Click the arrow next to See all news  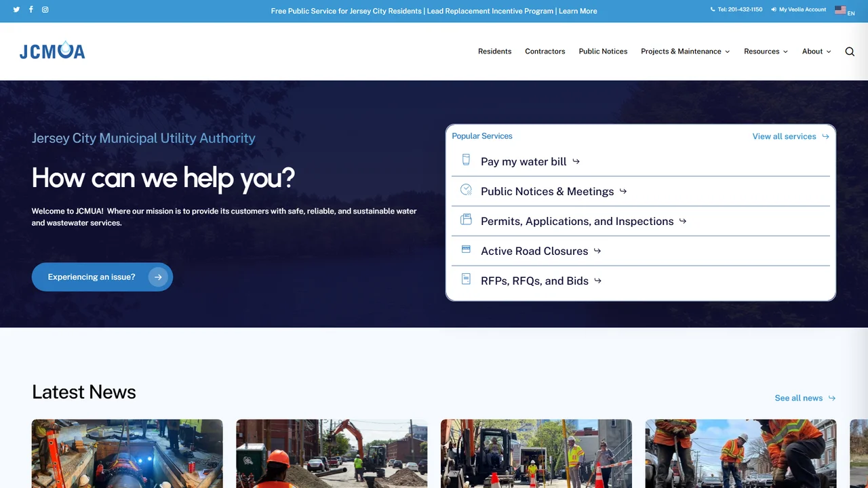point(832,398)
